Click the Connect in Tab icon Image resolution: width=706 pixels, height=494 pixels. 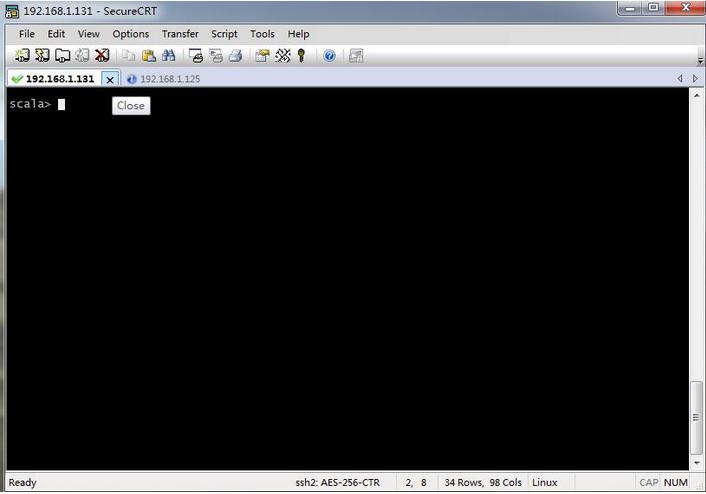pos(62,55)
